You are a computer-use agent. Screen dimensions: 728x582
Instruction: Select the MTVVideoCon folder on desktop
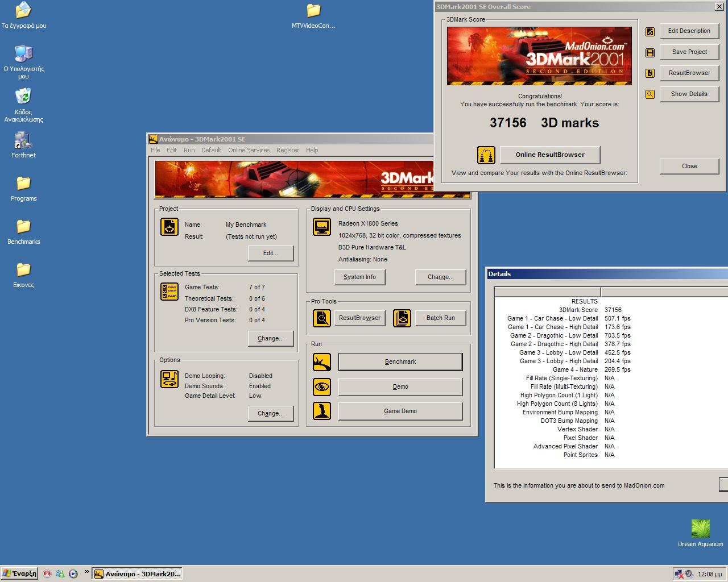click(313, 16)
